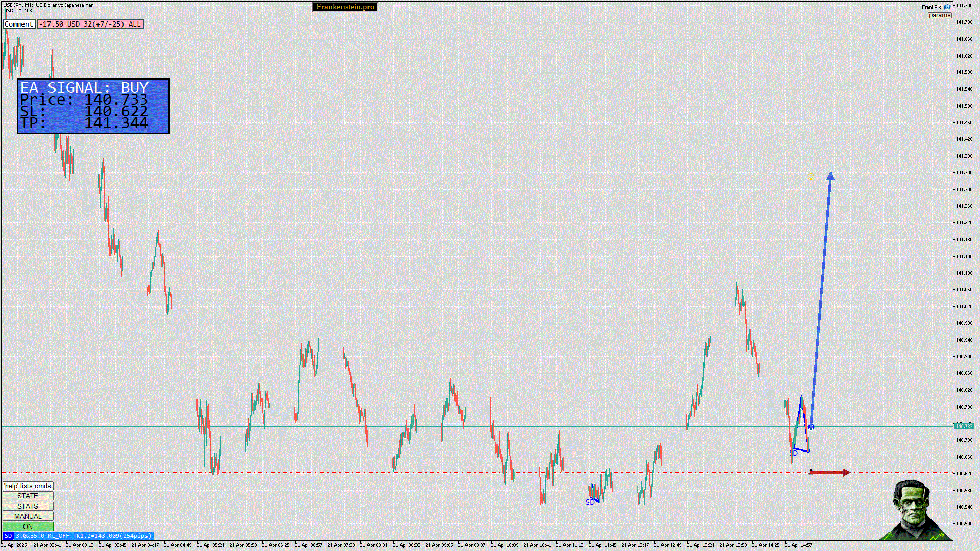Click the Comment label box
Viewport: 980px width, 551px height.
tap(19, 24)
